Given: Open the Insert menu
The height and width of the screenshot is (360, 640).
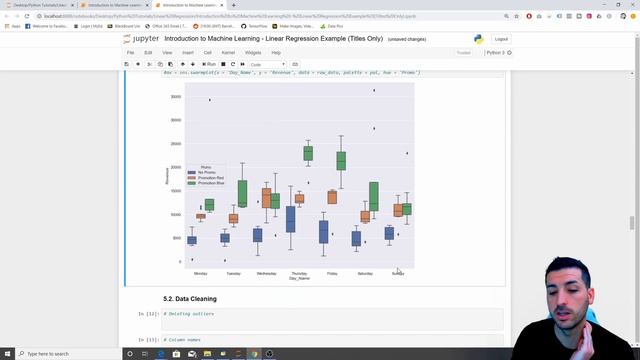Looking at the screenshot, I should point(188,53).
